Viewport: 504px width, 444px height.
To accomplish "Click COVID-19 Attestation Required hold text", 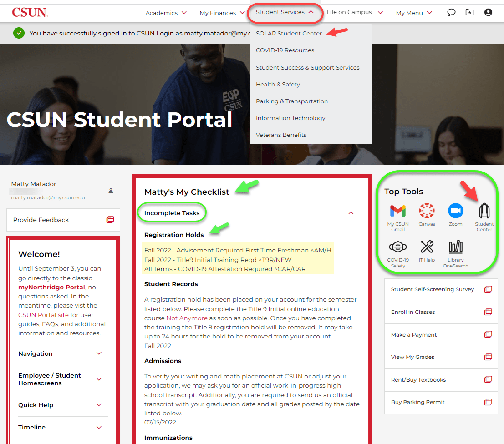I will 224,269.
